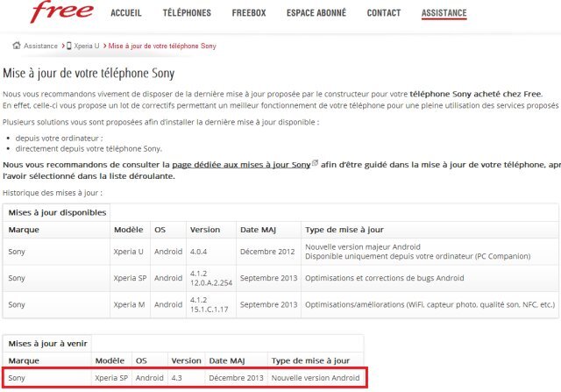Click the external link icon after Sony
561x392 pixels.
coord(313,164)
